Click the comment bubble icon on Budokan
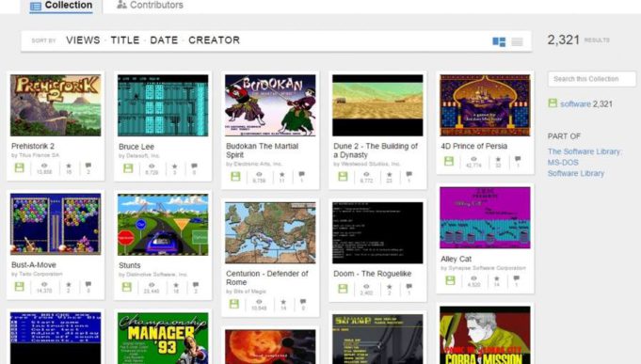 point(301,174)
